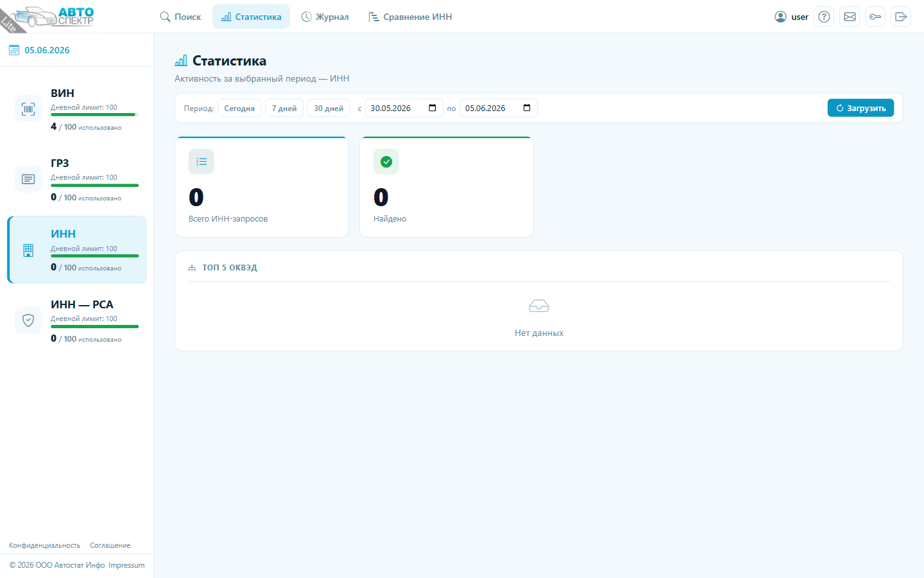Click the Загрузить button

860,108
